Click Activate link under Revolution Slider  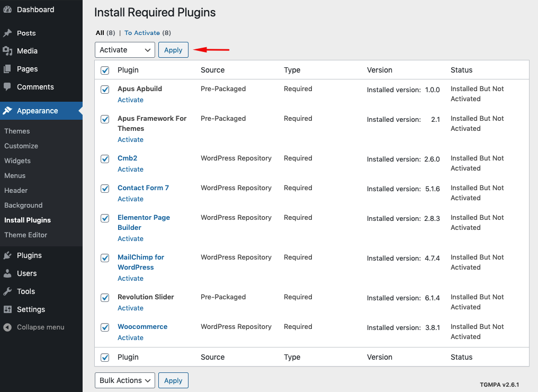pyautogui.click(x=130, y=308)
